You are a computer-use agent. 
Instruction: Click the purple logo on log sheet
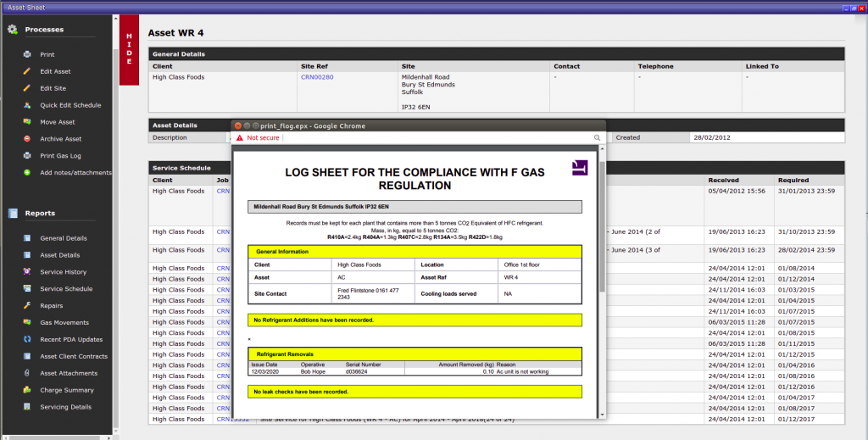click(580, 168)
